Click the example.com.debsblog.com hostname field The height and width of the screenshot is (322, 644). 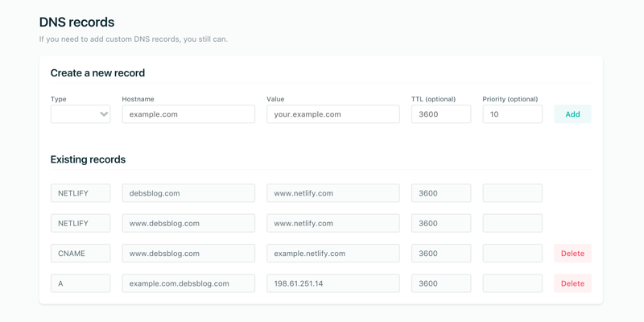pos(188,283)
